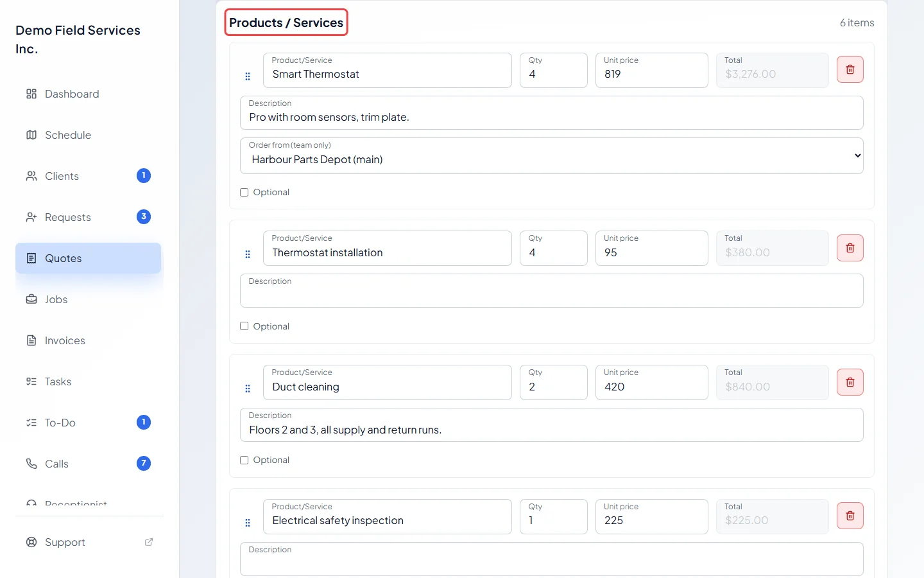
Task: Click trash icon for Thermostat installation row
Action: 850,248
